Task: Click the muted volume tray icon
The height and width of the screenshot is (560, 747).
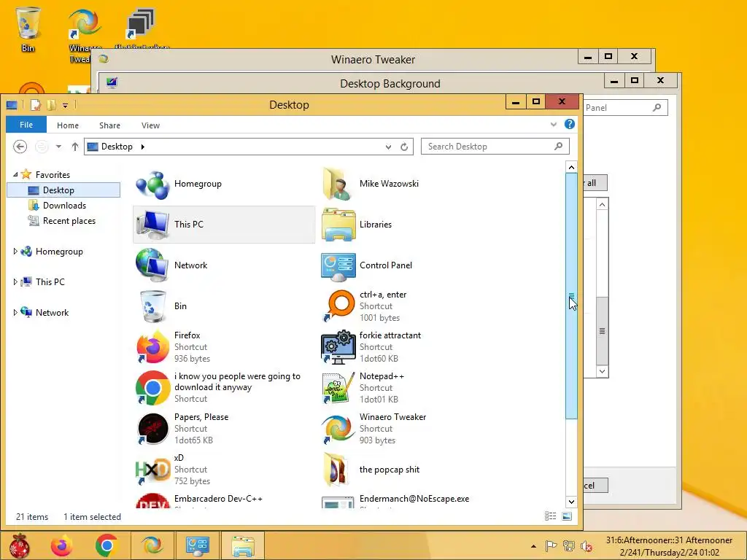Action: (586, 546)
